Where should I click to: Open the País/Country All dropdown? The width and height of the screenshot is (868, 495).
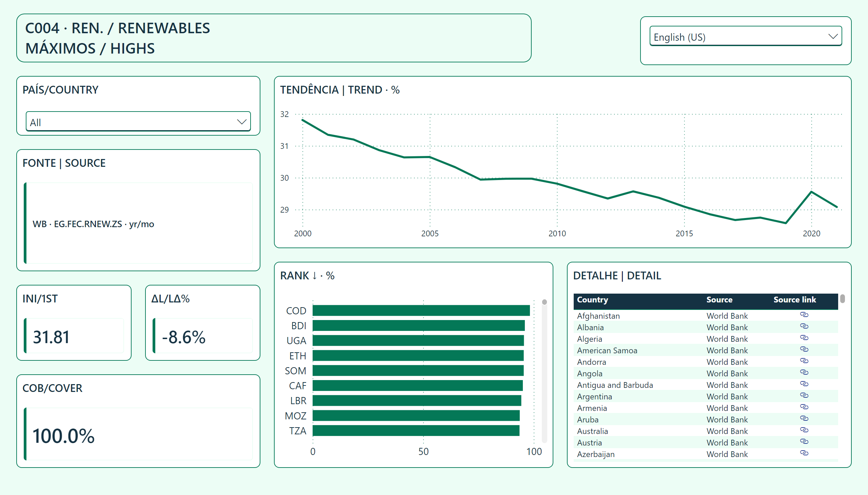[x=138, y=121]
